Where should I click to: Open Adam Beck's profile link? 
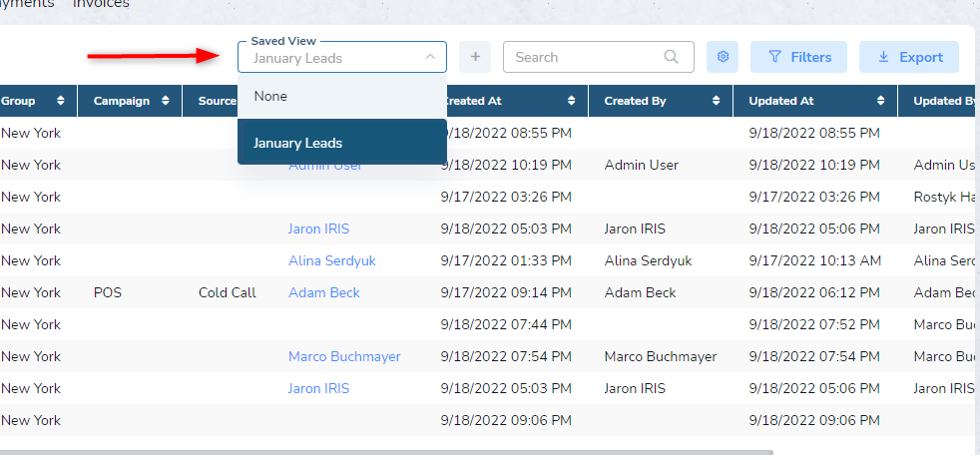(x=324, y=292)
